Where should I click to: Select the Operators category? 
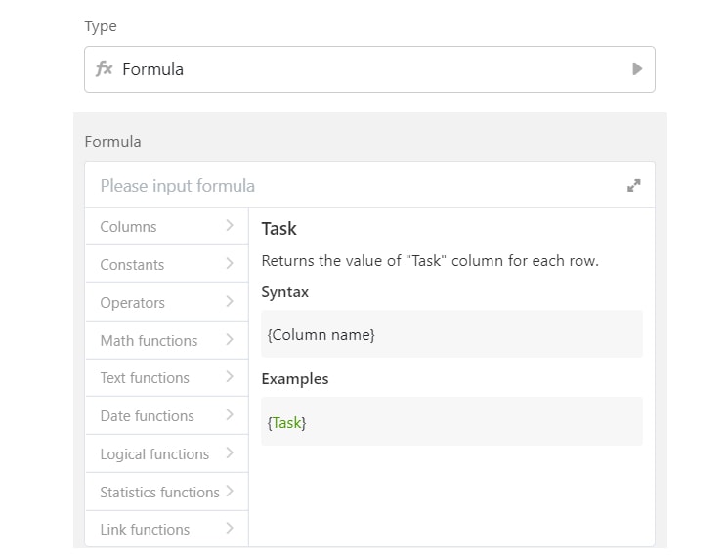tap(132, 303)
